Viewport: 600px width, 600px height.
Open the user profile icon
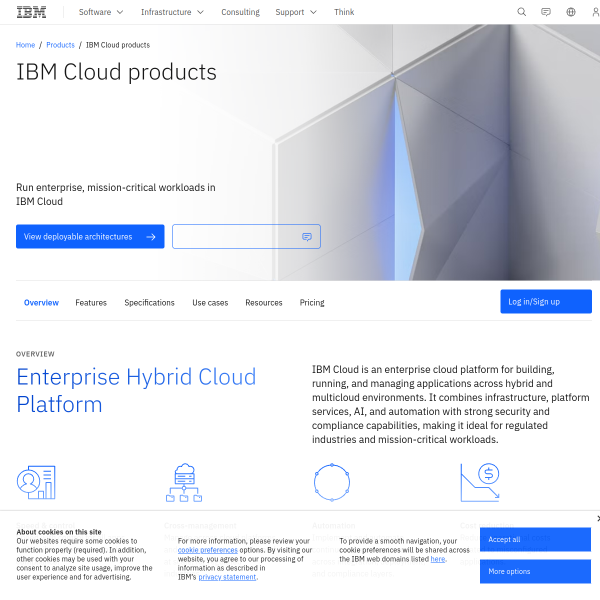595,12
